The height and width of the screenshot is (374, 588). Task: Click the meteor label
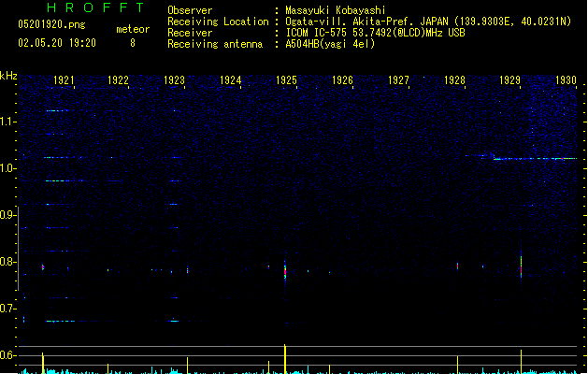coord(133,29)
